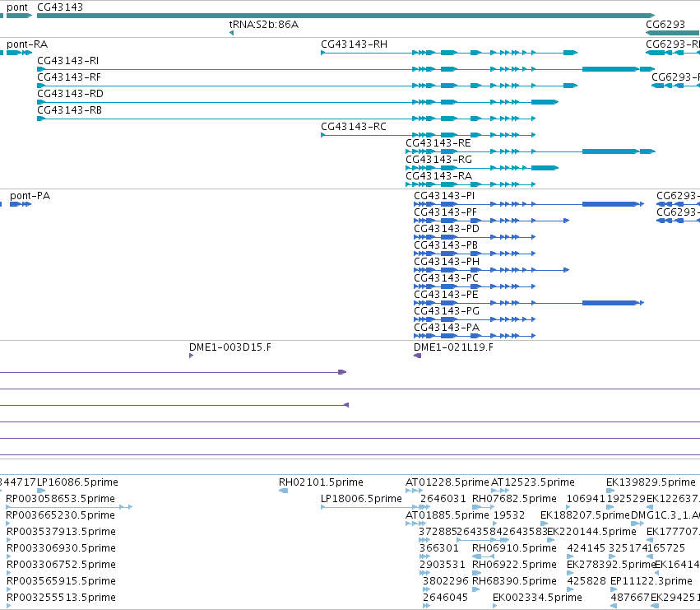Click the DME1-003D15.F clone label
The width and height of the screenshot is (700, 610).
(x=230, y=347)
